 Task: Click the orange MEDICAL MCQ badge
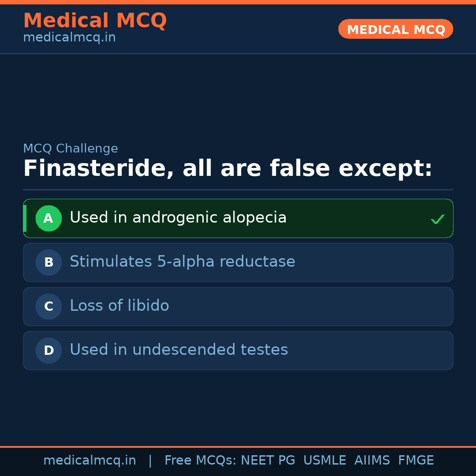(x=395, y=30)
